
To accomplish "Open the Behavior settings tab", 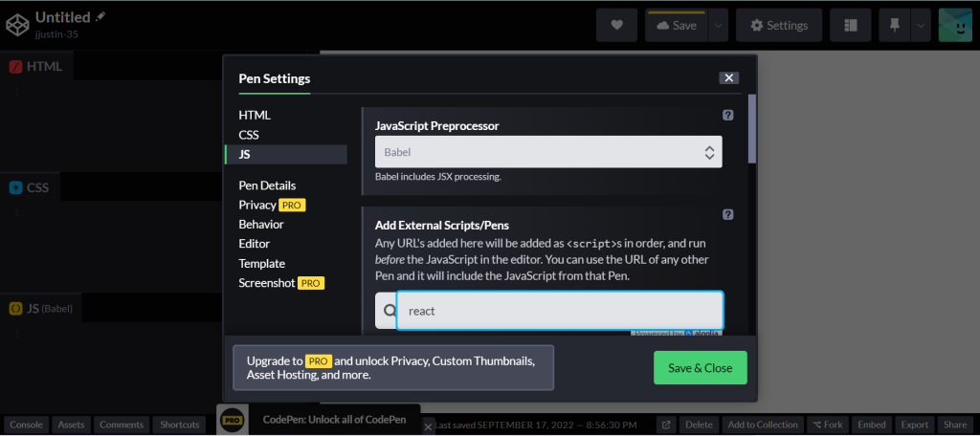I will [x=261, y=225].
